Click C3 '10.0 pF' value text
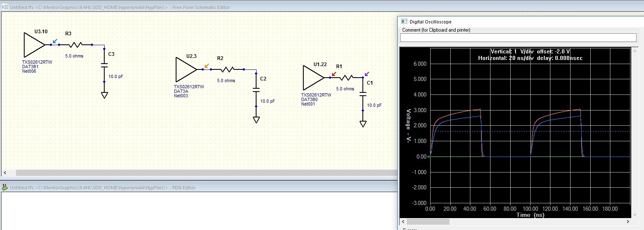Viewport: 644px width, 230px height. 116,76
